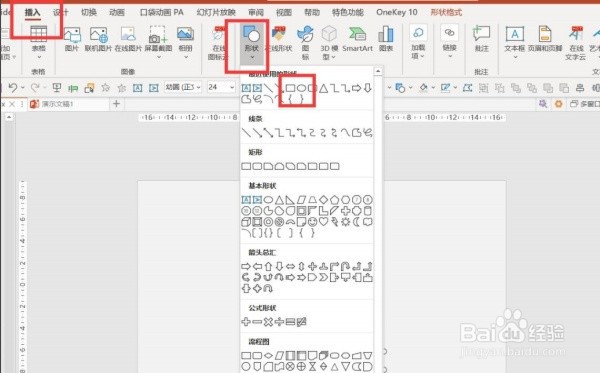
Task: Add a new document tab with plus
Action: pos(116,104)
